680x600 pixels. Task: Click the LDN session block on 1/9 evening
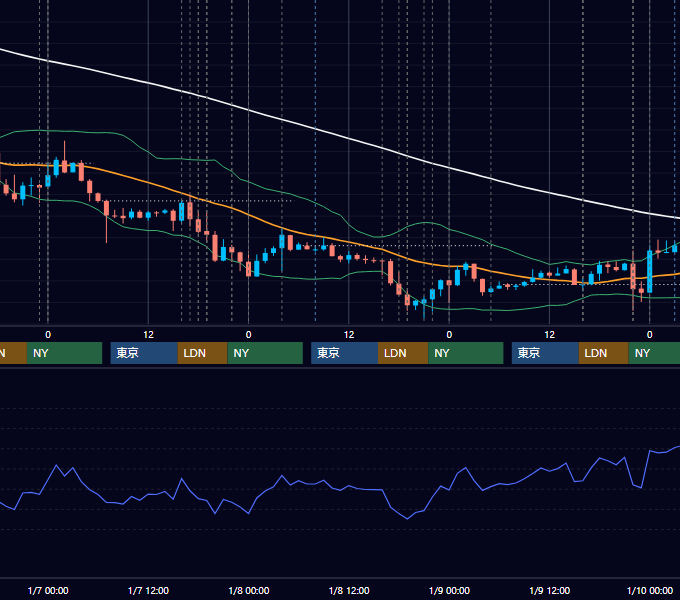tap(604, 353)
